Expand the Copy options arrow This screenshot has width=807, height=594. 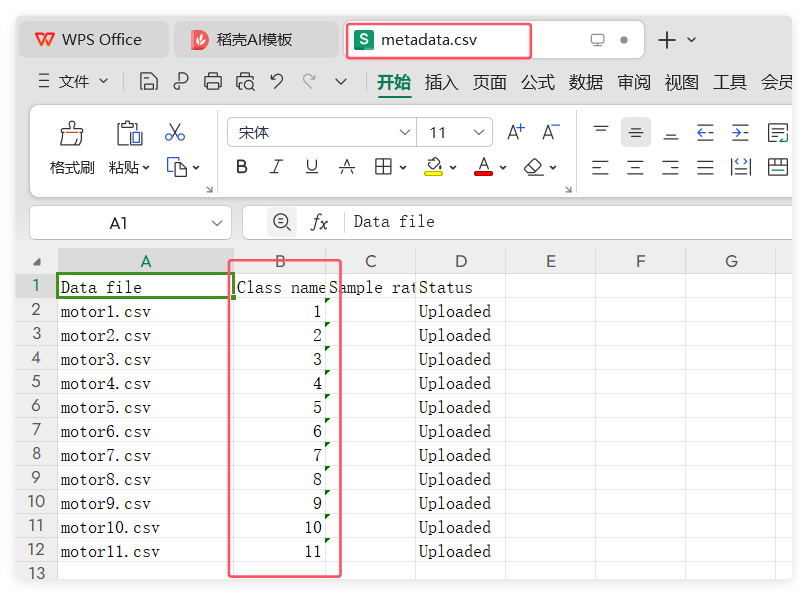tap(196, 167)
